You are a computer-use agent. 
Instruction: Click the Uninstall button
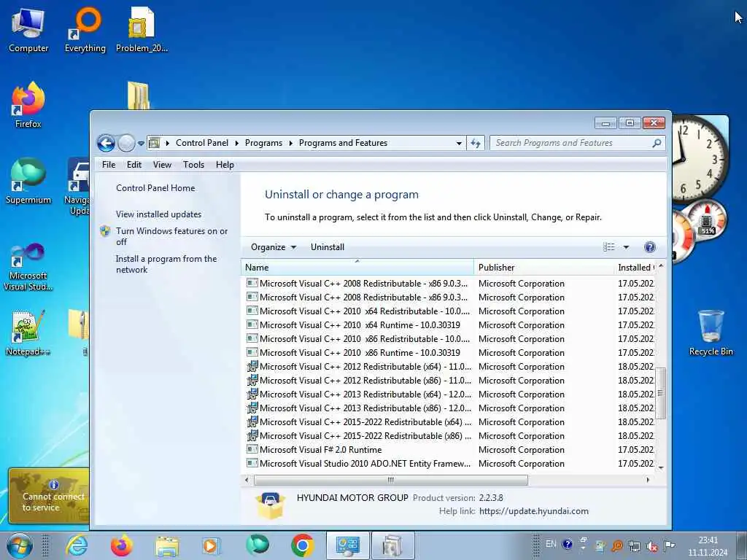328,247
